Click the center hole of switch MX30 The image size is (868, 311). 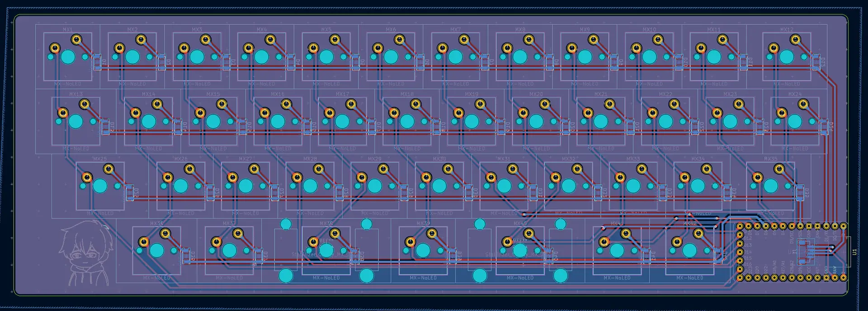click(x=439, y=186)
